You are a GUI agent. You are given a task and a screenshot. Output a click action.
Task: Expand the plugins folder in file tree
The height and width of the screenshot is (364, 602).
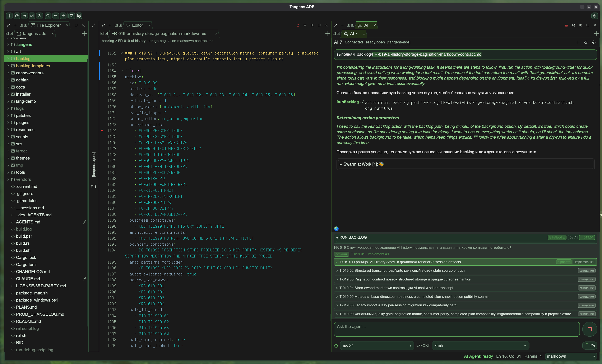click(8, 123)
